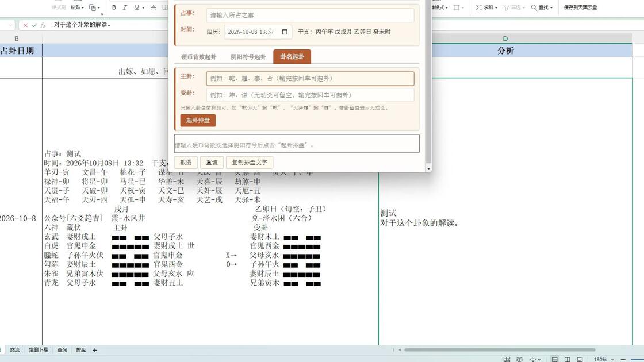Open the 交流 sheet tab
The image size is (644, 362).
15,350
